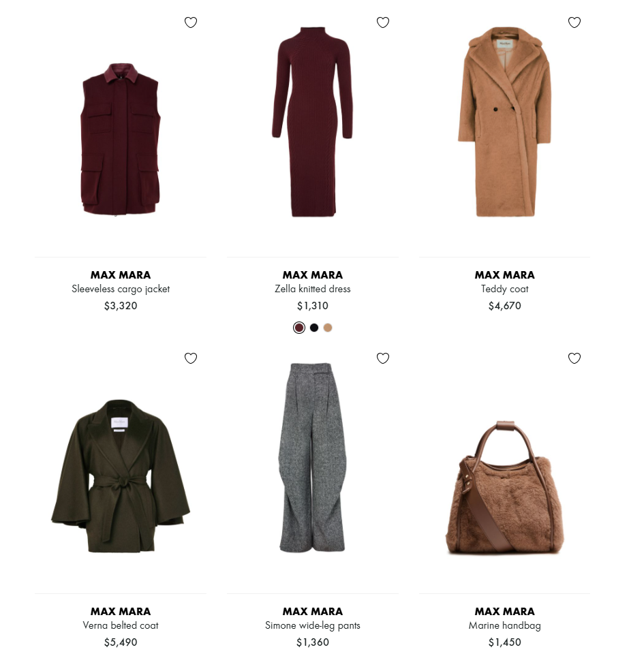Select the Simone wide-leg pants name
The image size is (644, 656).
tap(313, 625)
